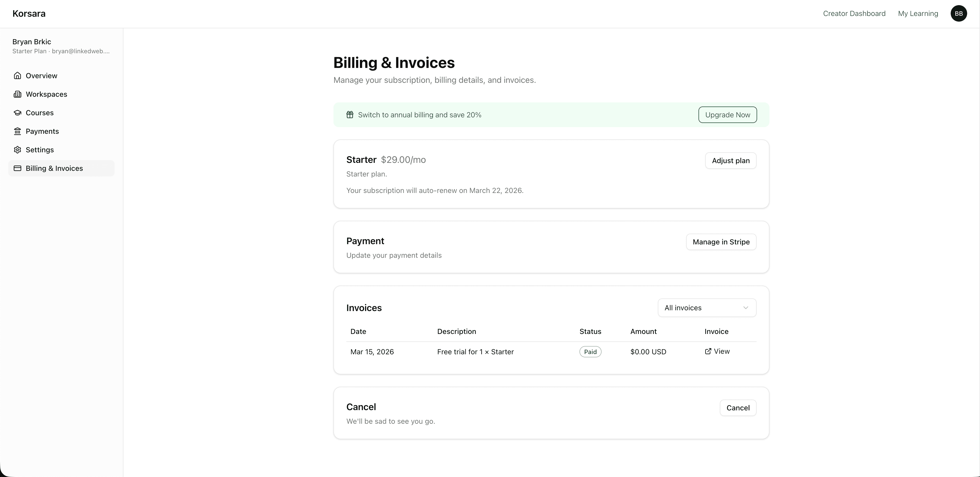Click the external link icon beside View
This screenshot has height=477, width=980.
[x=708, y=351]
